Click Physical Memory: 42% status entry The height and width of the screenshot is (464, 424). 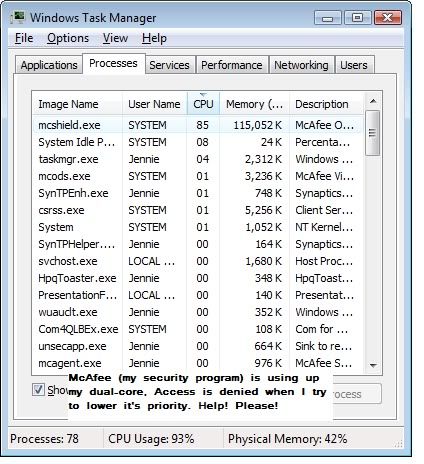(x=287, y=439)
